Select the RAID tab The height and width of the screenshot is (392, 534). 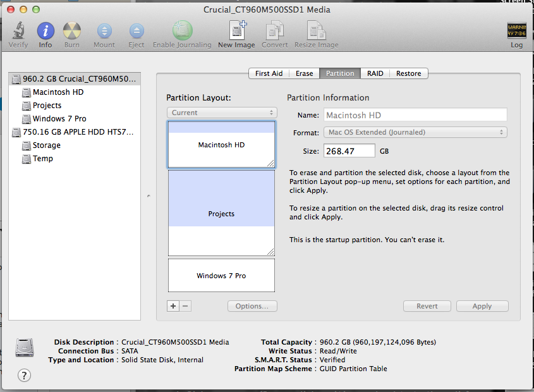[x=375, y=73]
